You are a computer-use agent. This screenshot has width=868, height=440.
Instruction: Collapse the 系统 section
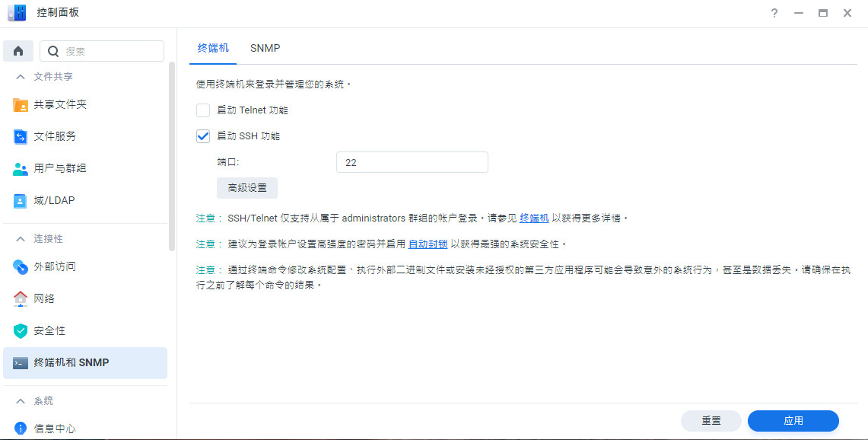coord(21,401)
